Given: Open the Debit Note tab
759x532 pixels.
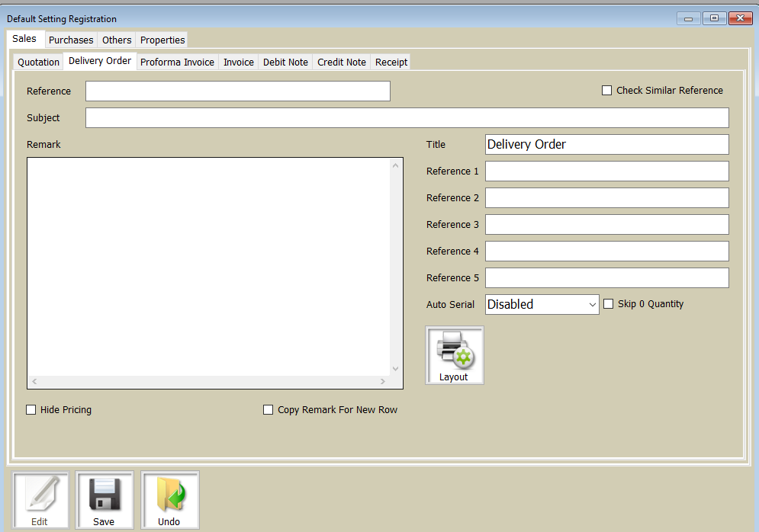Looking at the screenshot, I should [x=285, y=62].
